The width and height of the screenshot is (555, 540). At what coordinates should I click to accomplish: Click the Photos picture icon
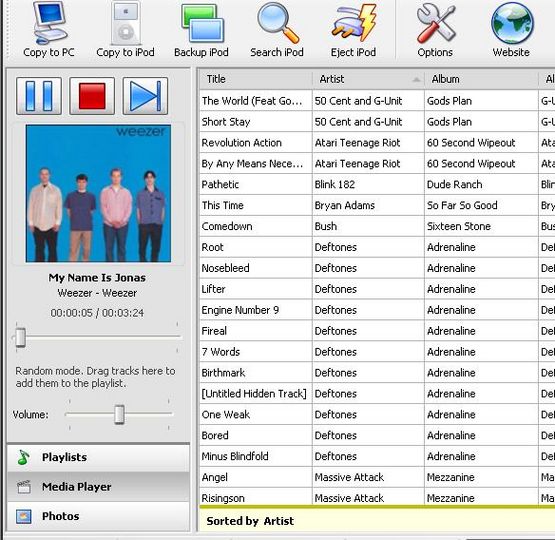(x=24, y=516)
